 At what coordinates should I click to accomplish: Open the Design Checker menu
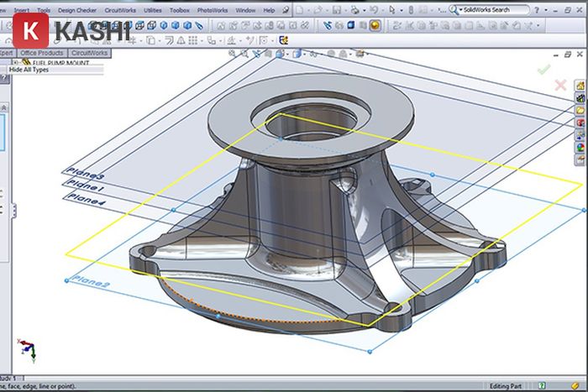[x=77, y=10]
